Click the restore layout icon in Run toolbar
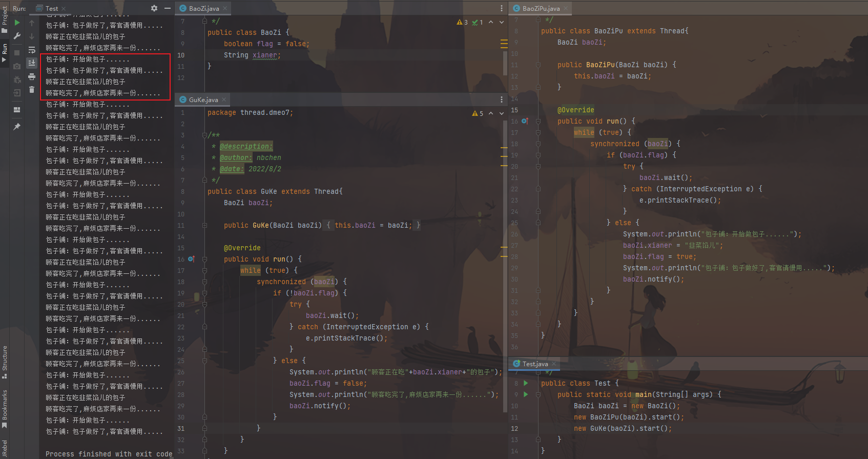868x459 pixels. [x=17, y=110]
